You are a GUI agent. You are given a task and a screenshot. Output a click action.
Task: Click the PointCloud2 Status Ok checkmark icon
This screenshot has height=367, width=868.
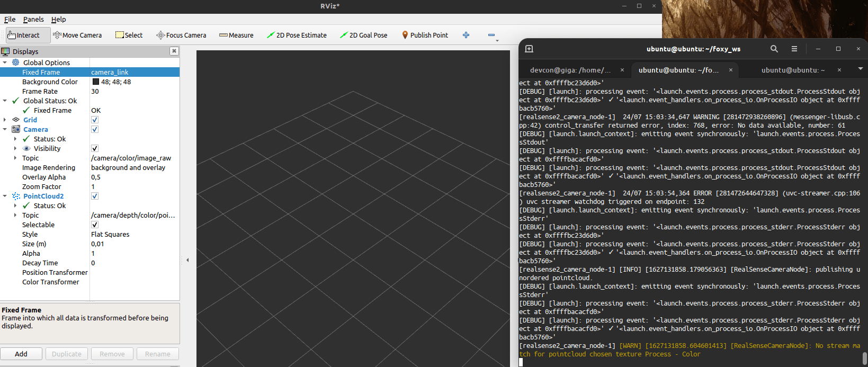click(26, 205)
